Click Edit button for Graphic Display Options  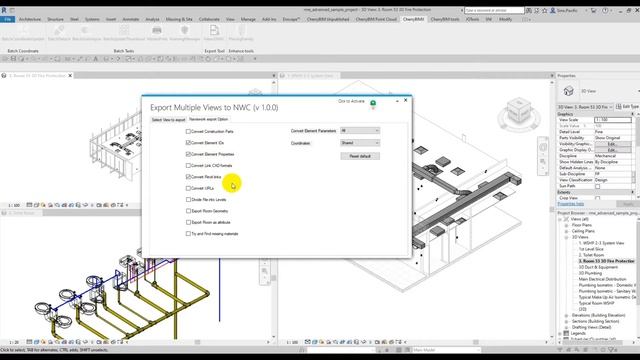click(x=612, y=150)
